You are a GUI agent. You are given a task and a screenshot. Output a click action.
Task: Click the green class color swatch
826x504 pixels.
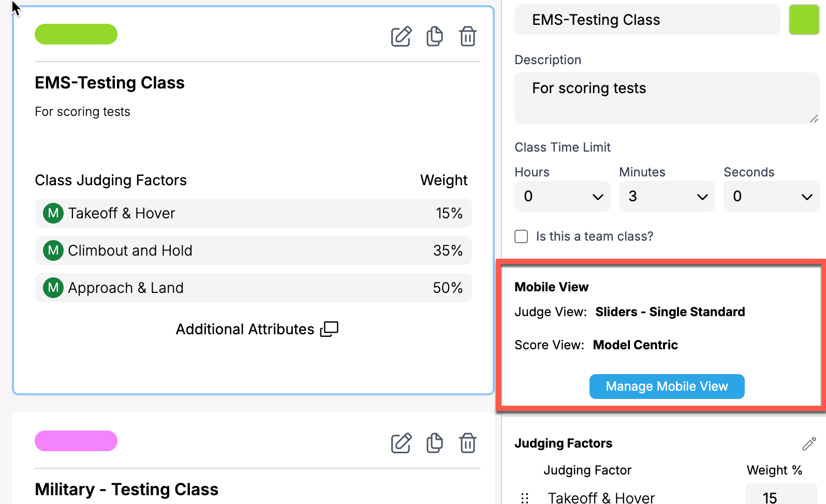pyautogui.click(x=804, y=20)
